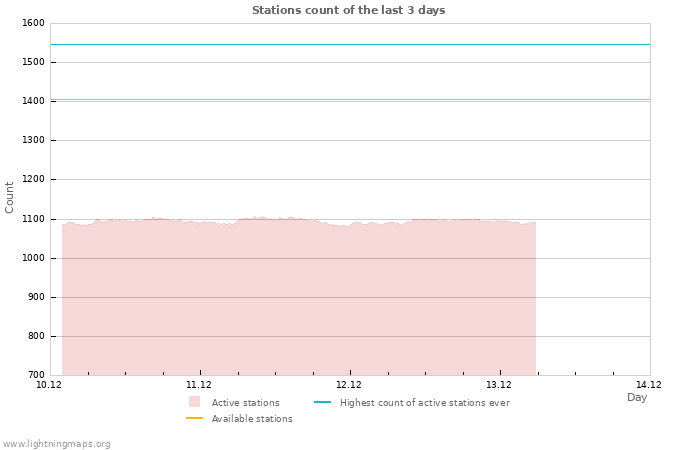This screenshot has width=700, height=450.
Task: Open the www.lightningmaps.org watermark link
Action: pyautogui.click(x=57, y=444)
